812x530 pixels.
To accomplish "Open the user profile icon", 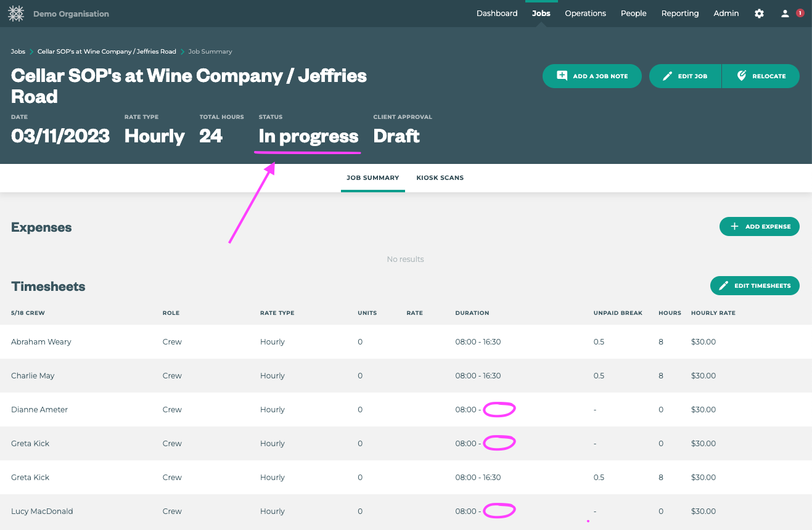I will tap(785, 14).
